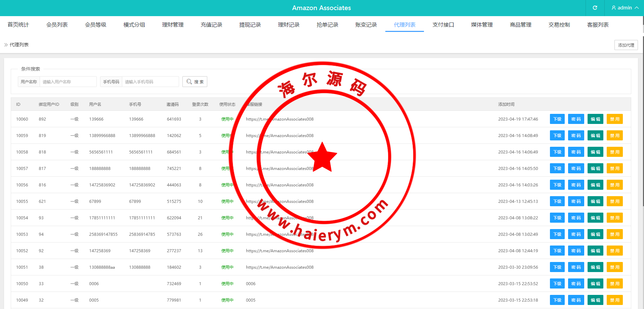
Task: Open the 交易控制 tab
Action: click(x=559, y=25)
